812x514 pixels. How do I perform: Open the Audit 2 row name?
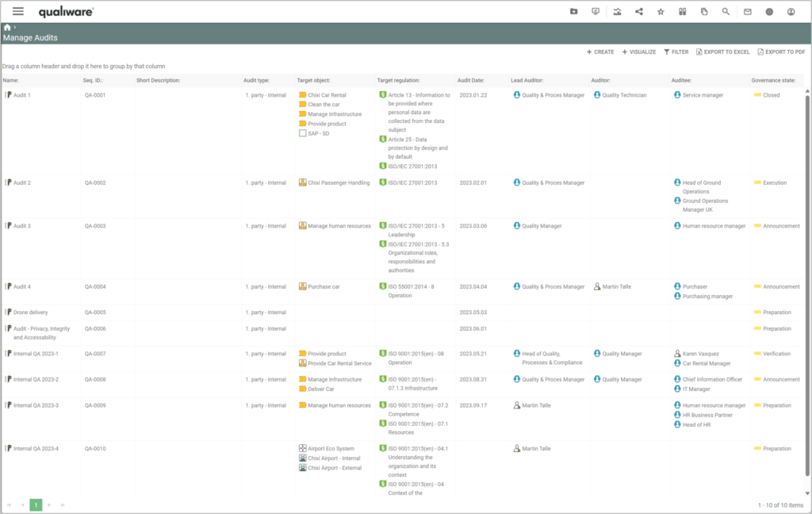click(21, 182)
